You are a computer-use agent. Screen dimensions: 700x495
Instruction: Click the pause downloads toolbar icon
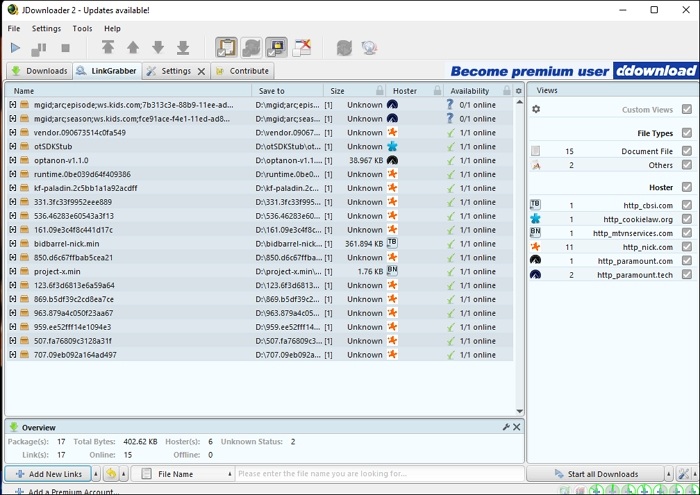click(39, 48)
